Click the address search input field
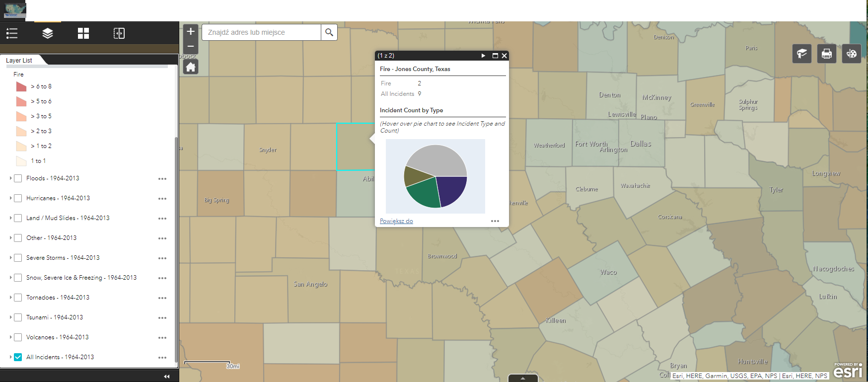 point(262,32)
